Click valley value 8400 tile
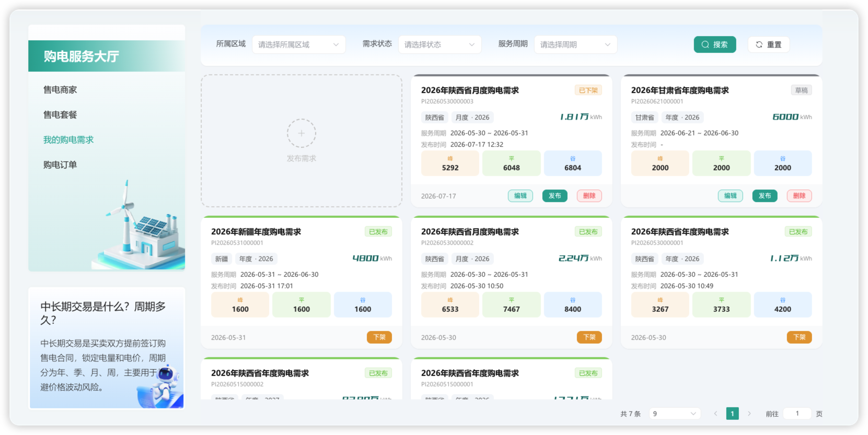Viewport: 868px width, 435px height. pos(573,305)
